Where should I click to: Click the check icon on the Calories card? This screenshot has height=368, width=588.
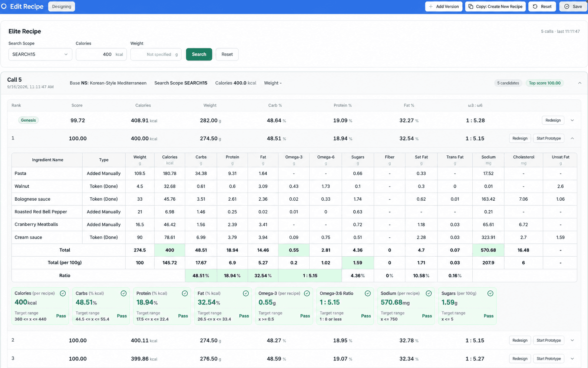coord(63,293)
